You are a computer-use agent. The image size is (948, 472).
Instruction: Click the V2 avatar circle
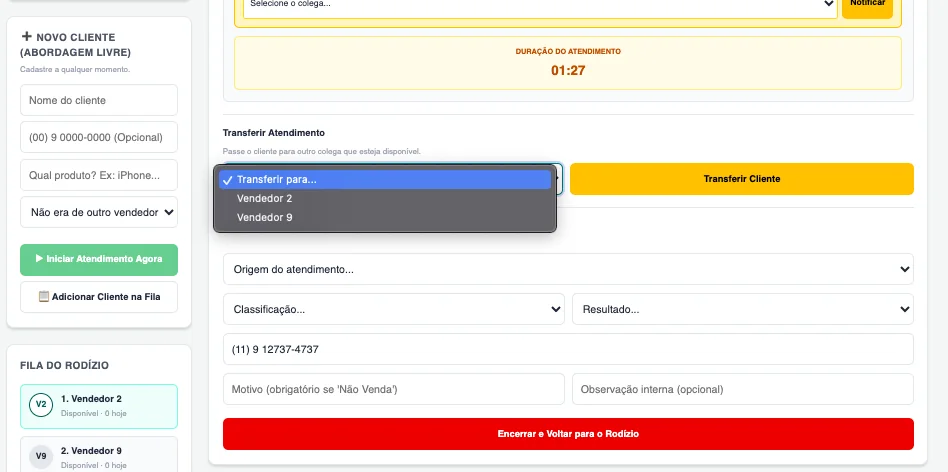(41, 404)
